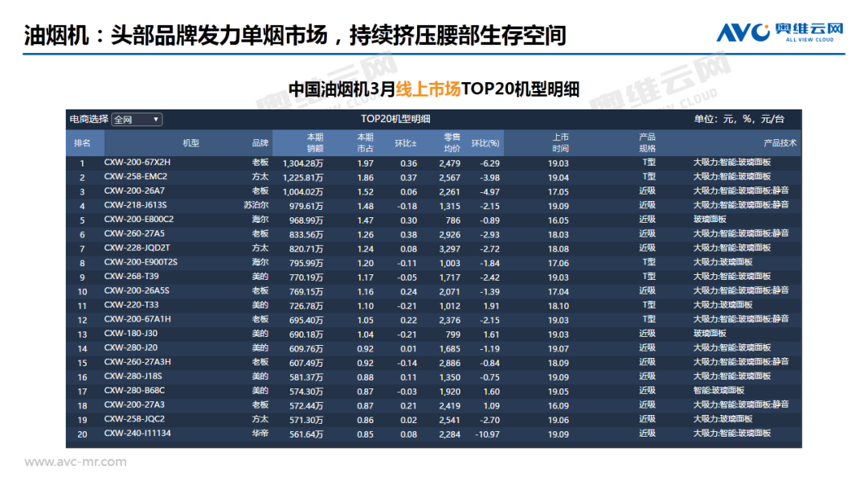Select model CXW-200-67X2H
The image size is (868, 489).
137,162
